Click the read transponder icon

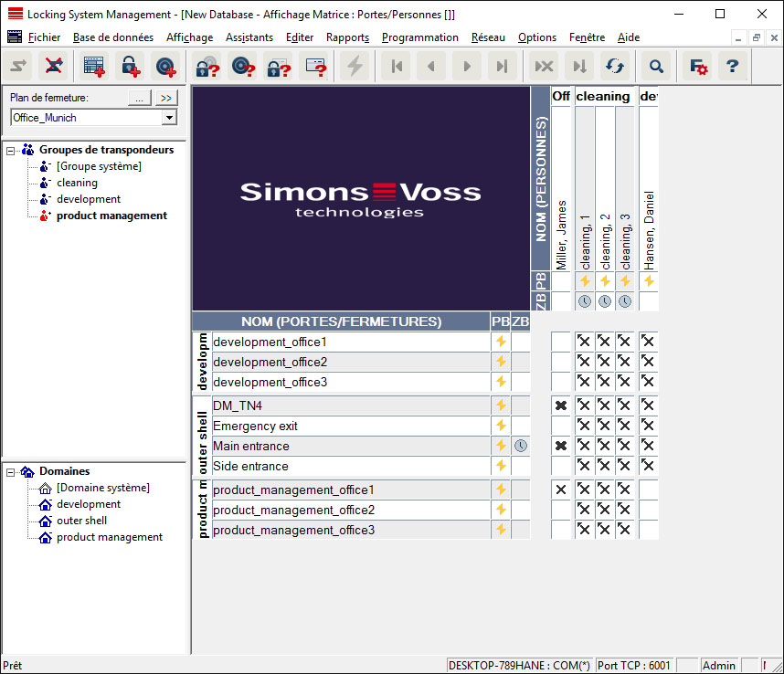point(242,66)
